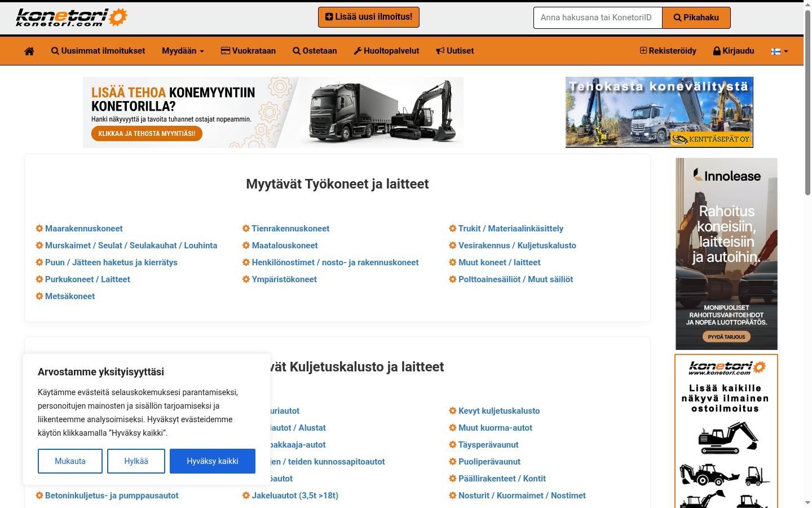
Task: Open Polttoainesäiliöt / Muut säiliöt link
Action: [515, 279]
